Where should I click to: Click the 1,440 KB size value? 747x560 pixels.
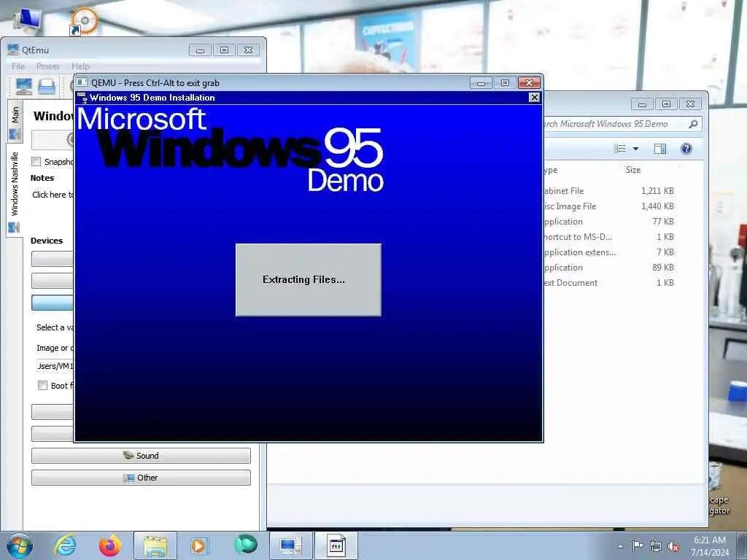coord(657,206)
